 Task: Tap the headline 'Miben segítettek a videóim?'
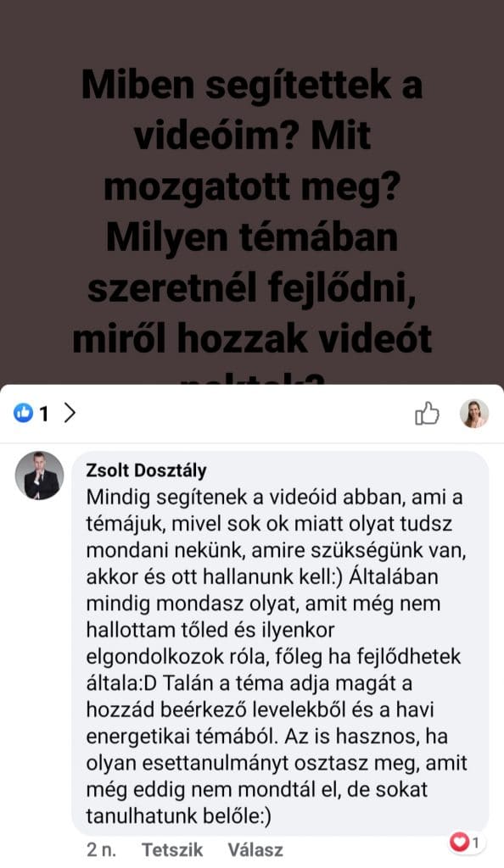[252, 109]
